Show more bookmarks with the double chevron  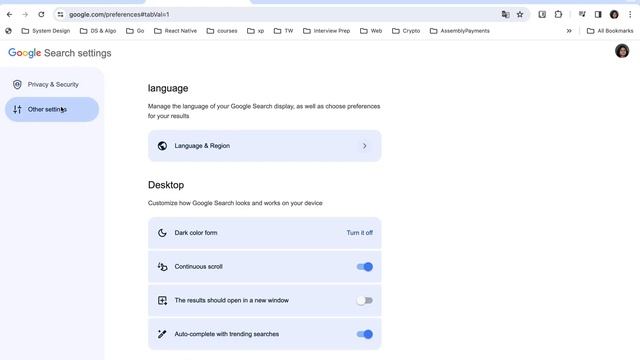click(x=569, y=31)
